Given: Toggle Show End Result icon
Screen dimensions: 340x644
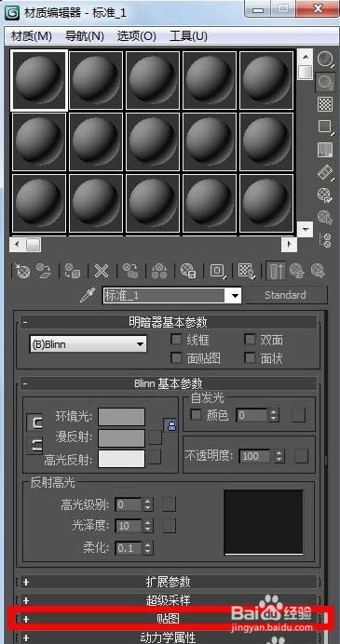Looking at the screenshot, I should click(276, 271).
